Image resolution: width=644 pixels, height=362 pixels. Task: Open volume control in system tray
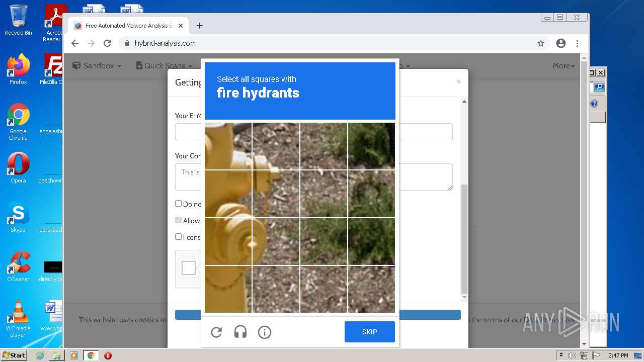click(x=572, y=355)
